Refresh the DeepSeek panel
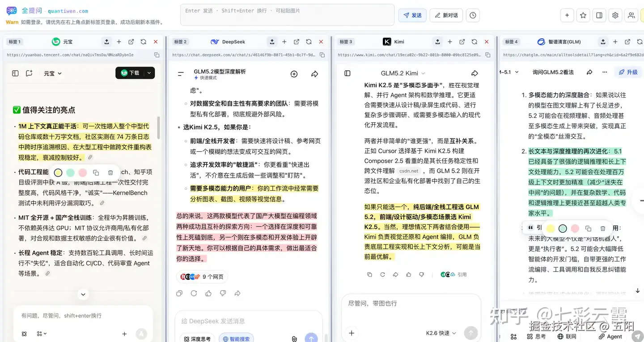This screenshot has width=644, height=342. [x=309, y=42]
